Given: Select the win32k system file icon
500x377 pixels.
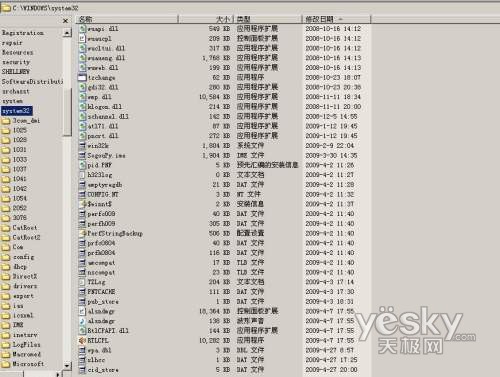Looking at the screenshot, I should click(x=82, y=146).
